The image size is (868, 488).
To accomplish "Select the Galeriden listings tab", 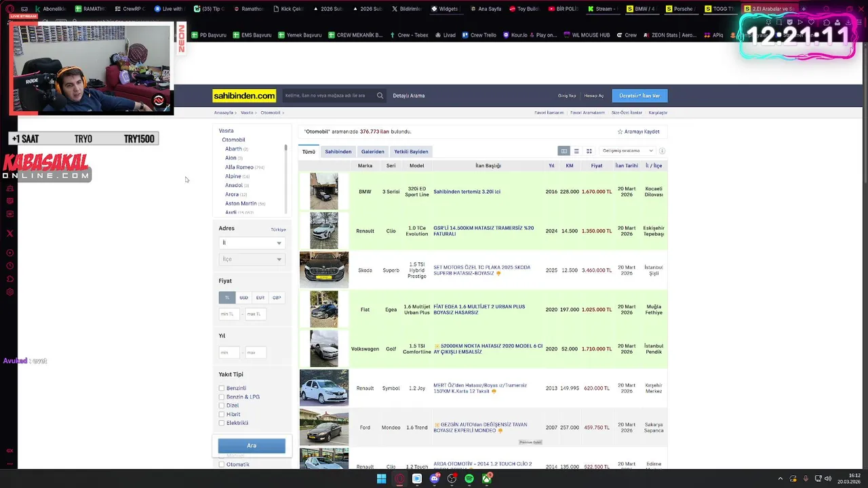I will [372, 152].
